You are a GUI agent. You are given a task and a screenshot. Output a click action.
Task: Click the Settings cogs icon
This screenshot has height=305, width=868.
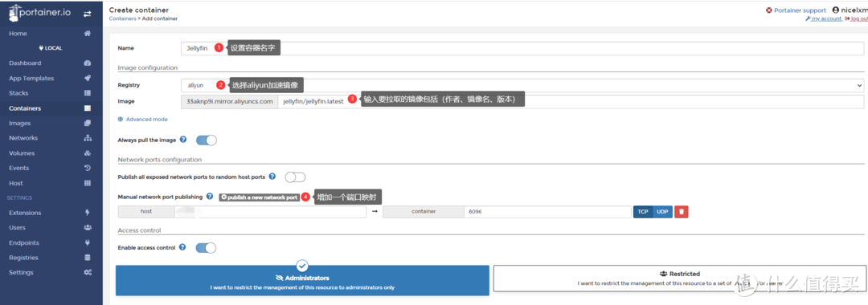tap(88, 272)
